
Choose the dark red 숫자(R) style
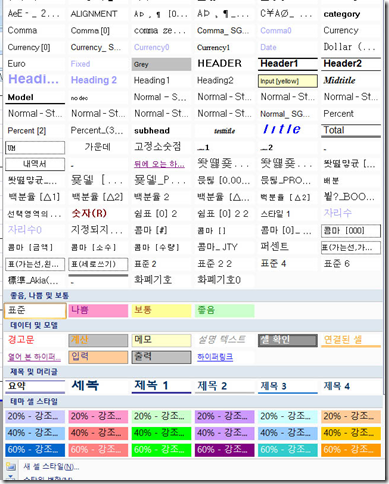click(98, 214)
